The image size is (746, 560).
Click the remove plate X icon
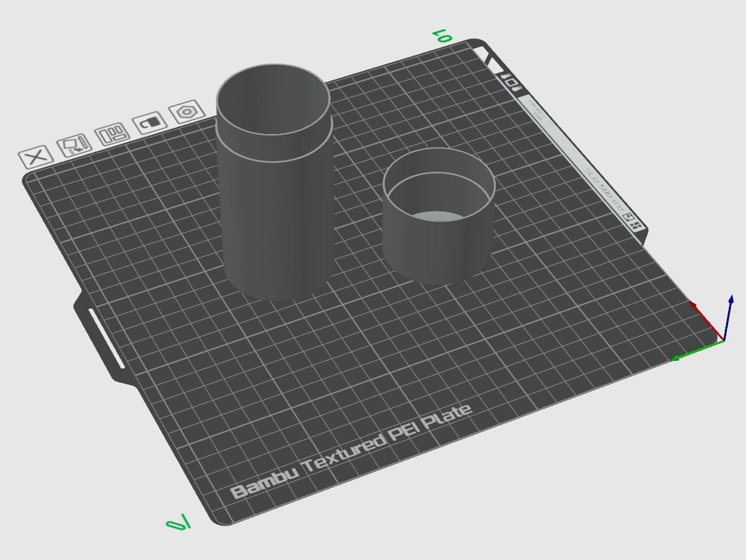pyautogui.click(x=36, y=157)
